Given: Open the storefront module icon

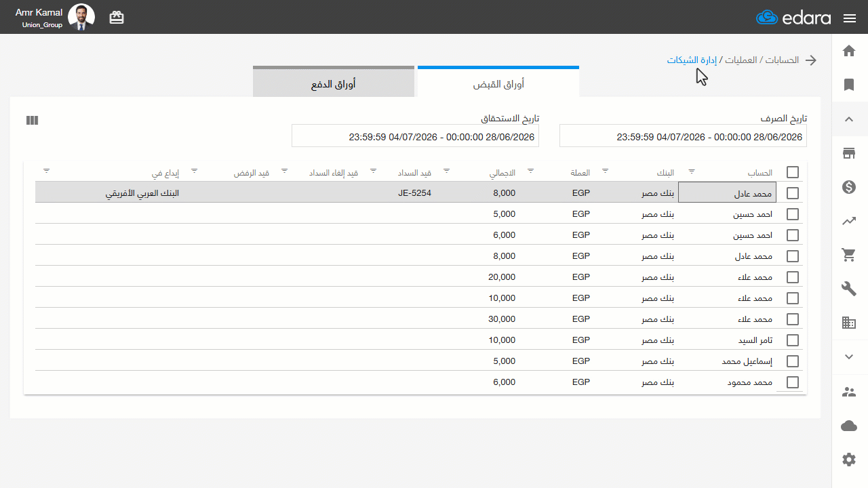Looking at the screenshot, I should click(x=849, y=153).
